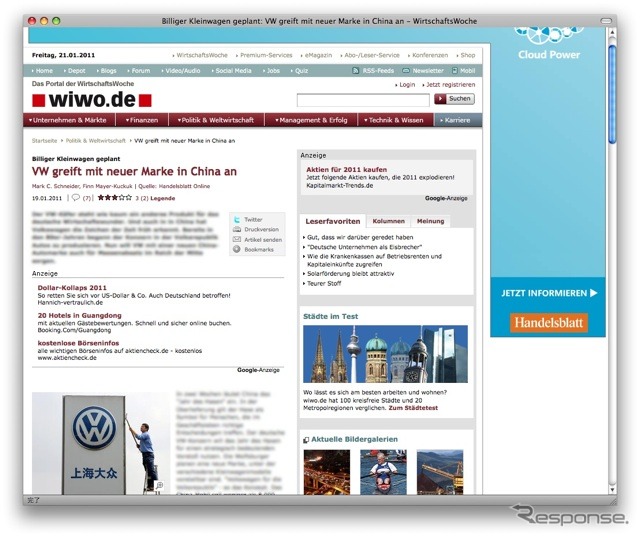
Task: Click the magnifier icon on VW photo
Action: click(x=159, y=485)
